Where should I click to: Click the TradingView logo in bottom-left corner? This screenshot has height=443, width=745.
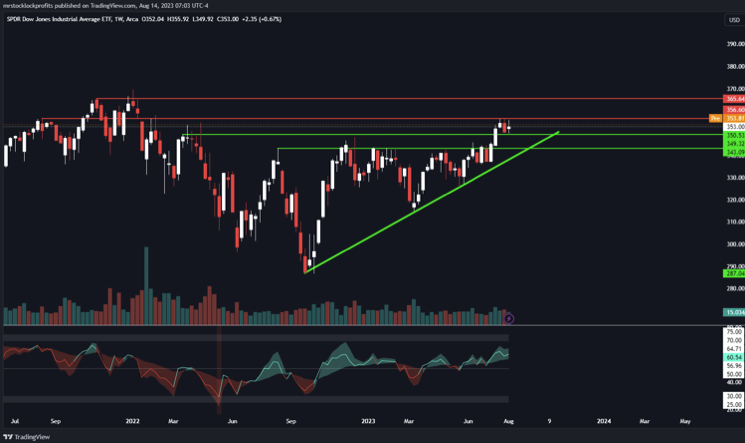point(28,436)
